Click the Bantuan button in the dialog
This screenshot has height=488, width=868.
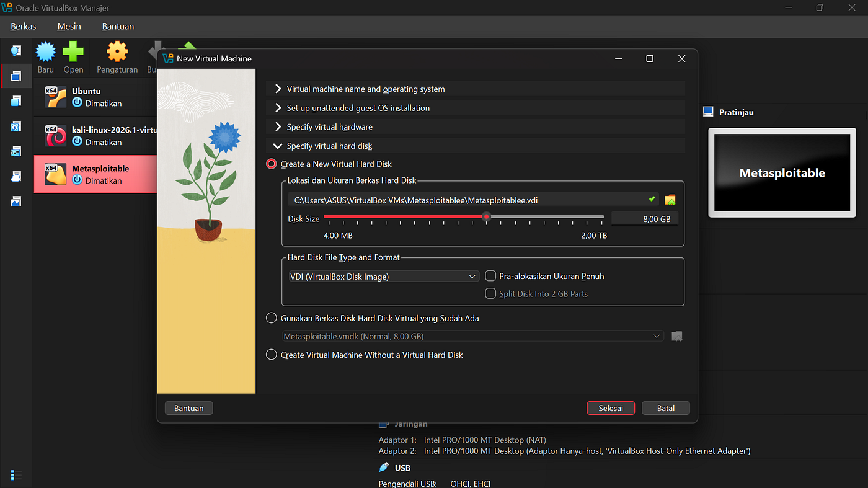coord(189,408)
